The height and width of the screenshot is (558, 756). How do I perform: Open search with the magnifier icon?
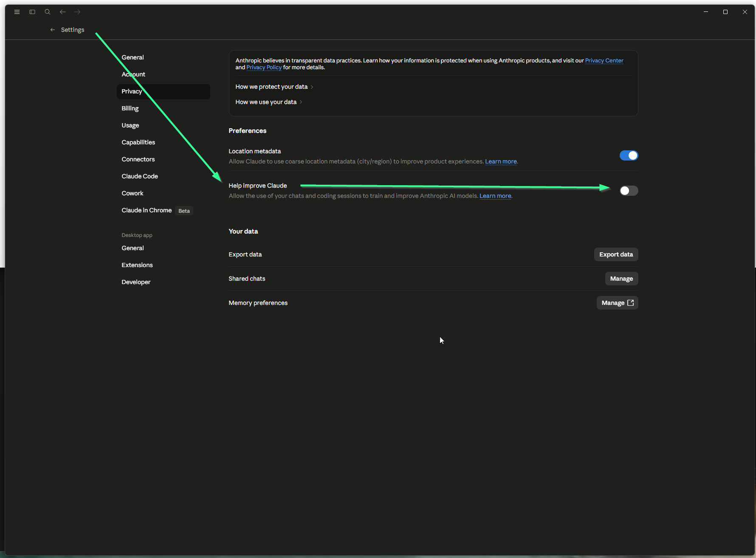pos(48,12)
